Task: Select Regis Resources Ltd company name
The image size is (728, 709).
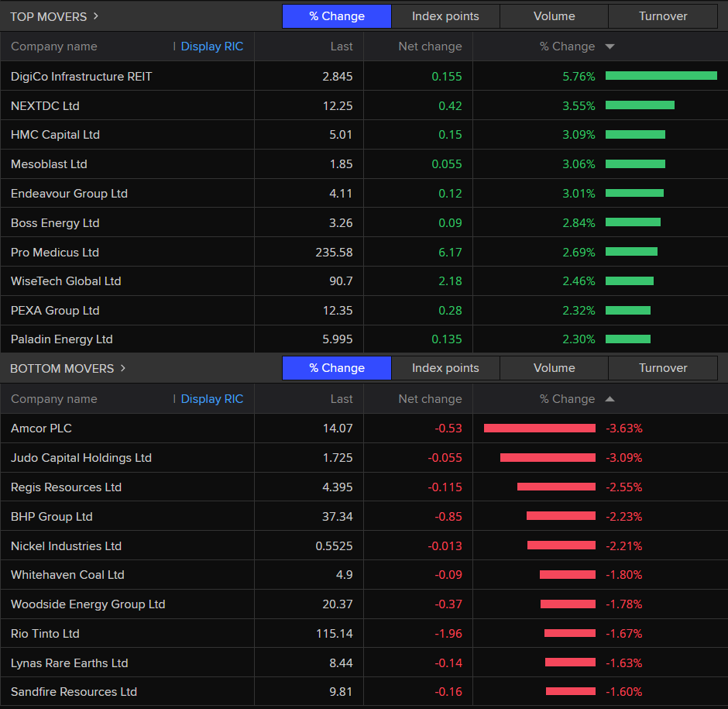Action: 67,487
